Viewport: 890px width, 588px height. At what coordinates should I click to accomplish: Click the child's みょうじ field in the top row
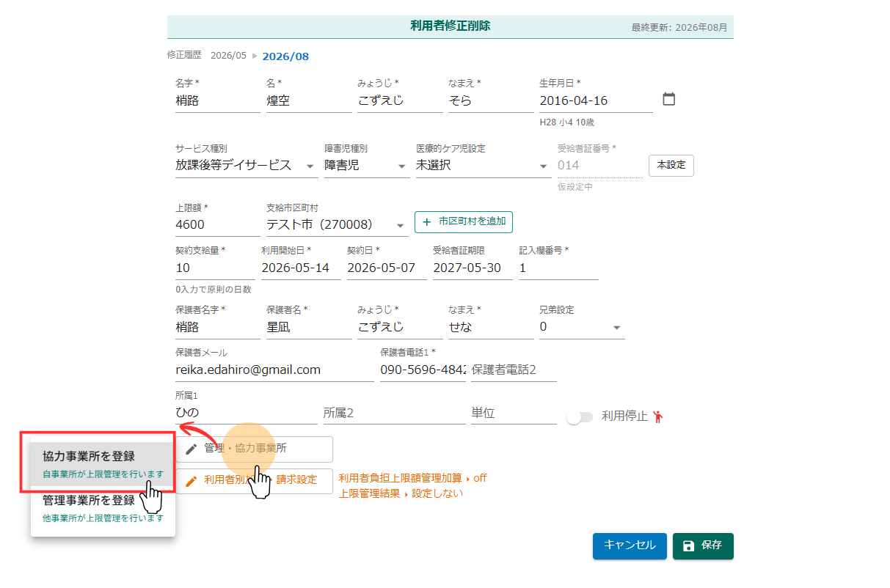400,101
